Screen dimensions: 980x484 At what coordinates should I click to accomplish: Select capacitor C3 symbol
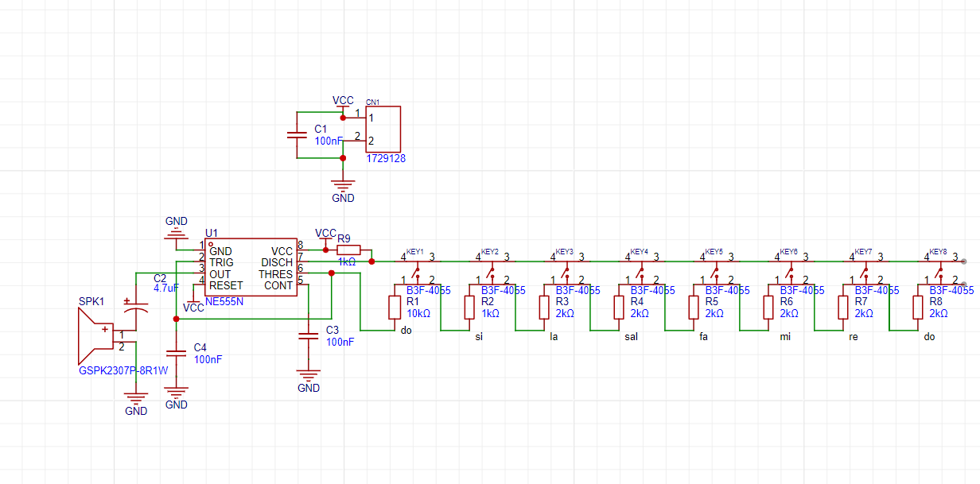click(309, 337)
